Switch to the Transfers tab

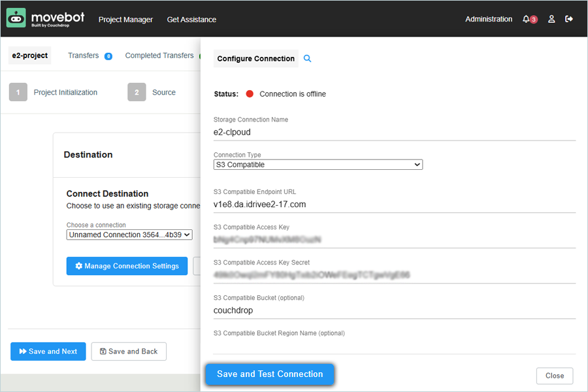[84, 56]
